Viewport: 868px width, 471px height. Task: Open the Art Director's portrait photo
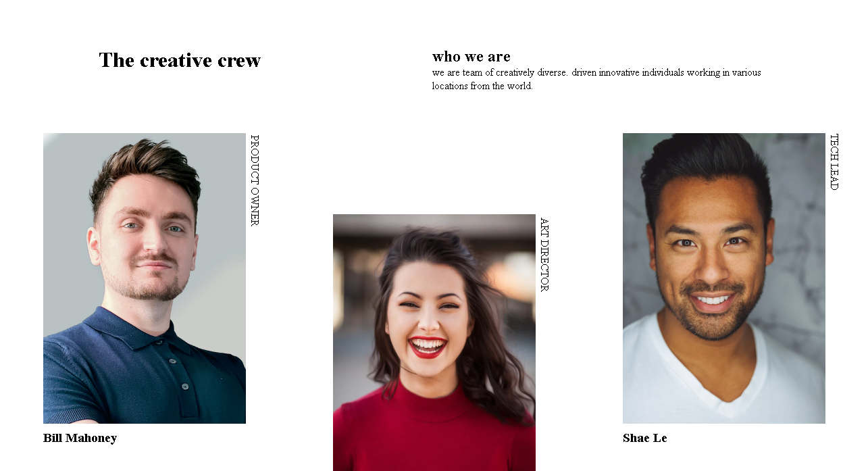(x=434, y=343)
